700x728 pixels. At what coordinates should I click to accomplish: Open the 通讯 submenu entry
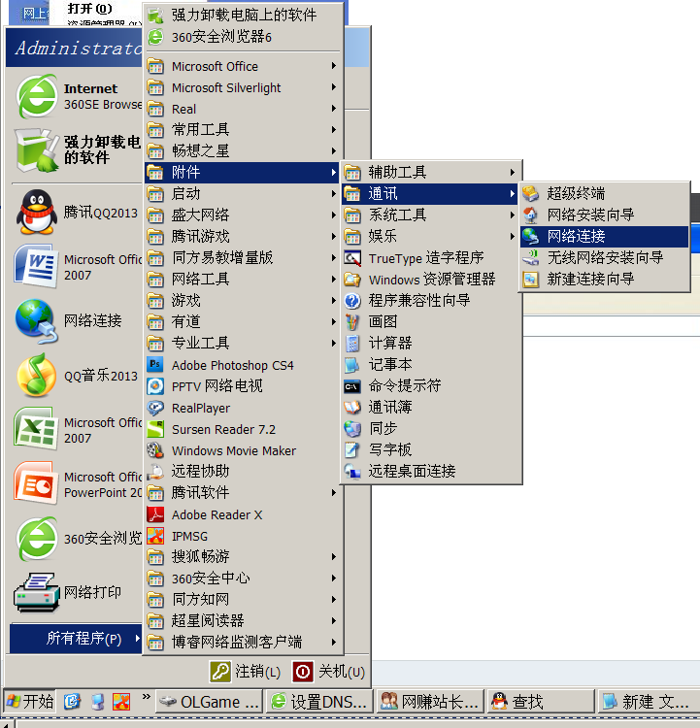point(430,193)
